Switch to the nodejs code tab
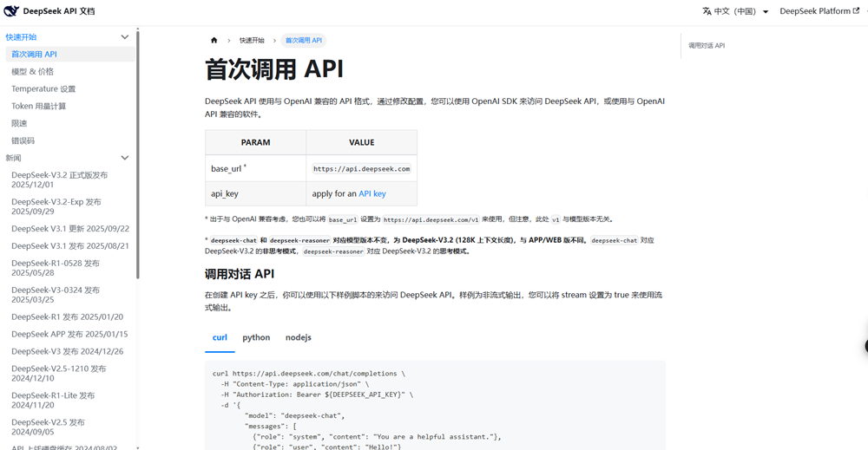This screenshot has height=450, width=868. pos(298,337)
